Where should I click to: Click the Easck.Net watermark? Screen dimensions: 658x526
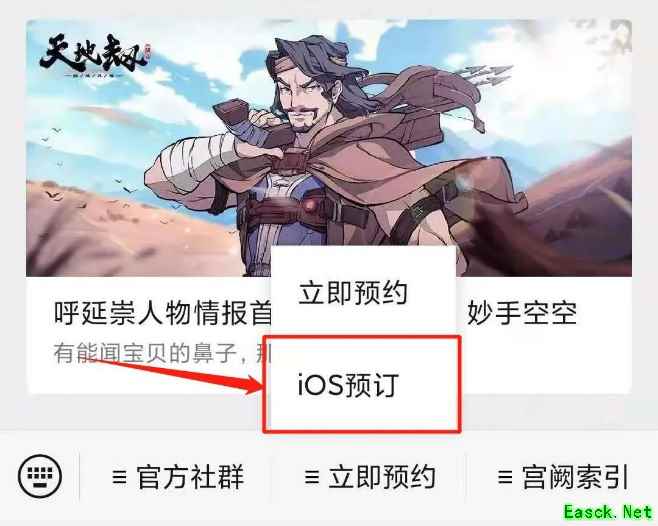(x=608, y=513)
